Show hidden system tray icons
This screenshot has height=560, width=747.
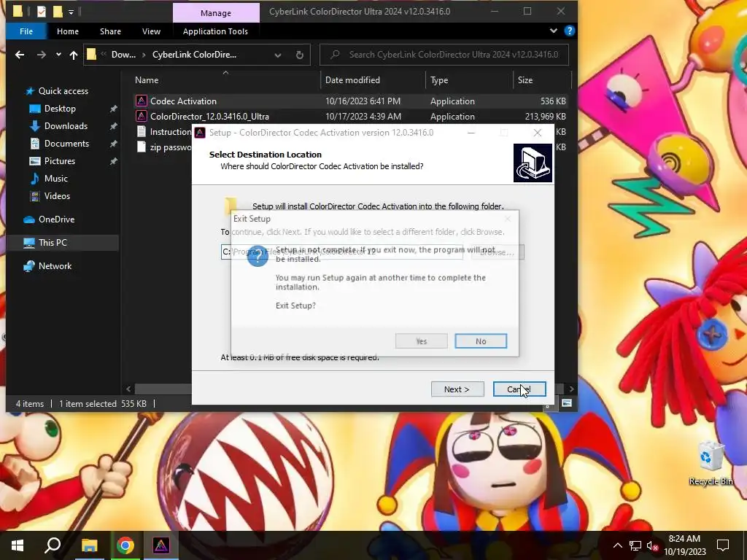click(617, 545)
